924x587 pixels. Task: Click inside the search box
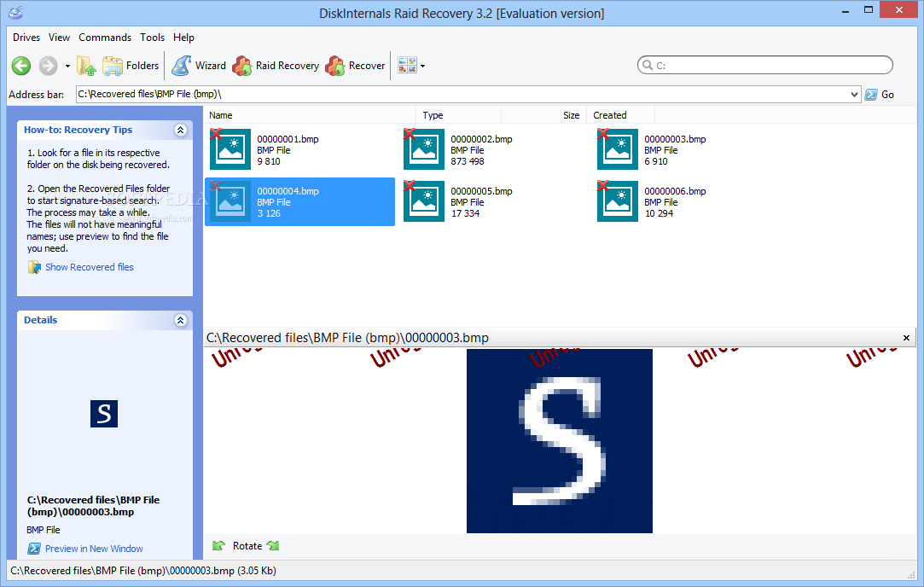coord(765,66)
